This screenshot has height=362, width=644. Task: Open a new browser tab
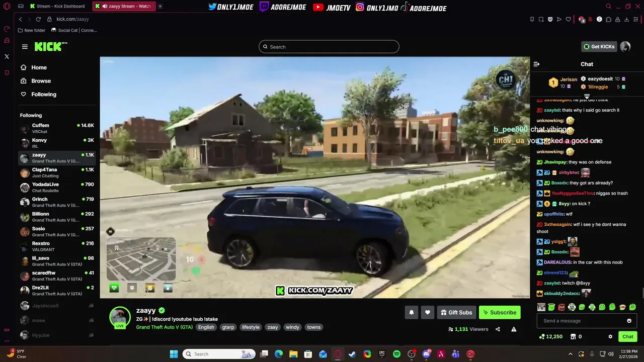[x=160, y=7]
